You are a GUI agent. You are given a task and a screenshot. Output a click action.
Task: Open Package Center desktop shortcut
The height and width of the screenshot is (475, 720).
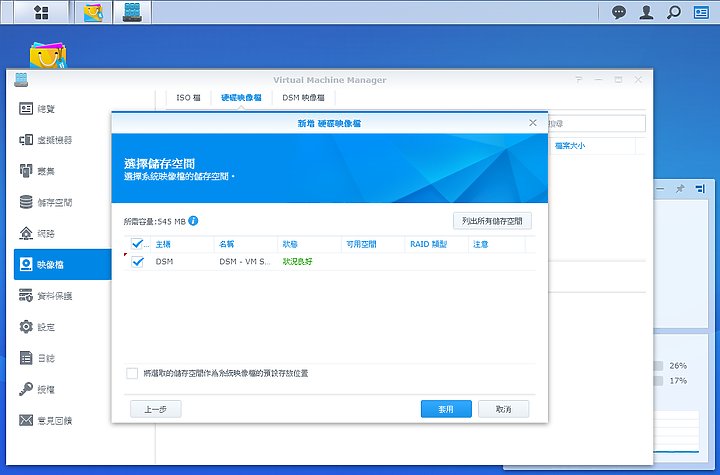[48, 56]
